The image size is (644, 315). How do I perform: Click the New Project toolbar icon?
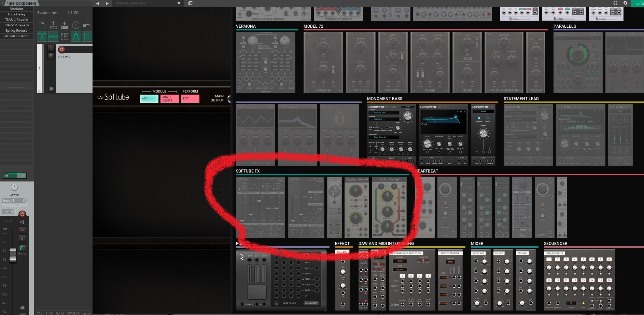pos(42,25)
